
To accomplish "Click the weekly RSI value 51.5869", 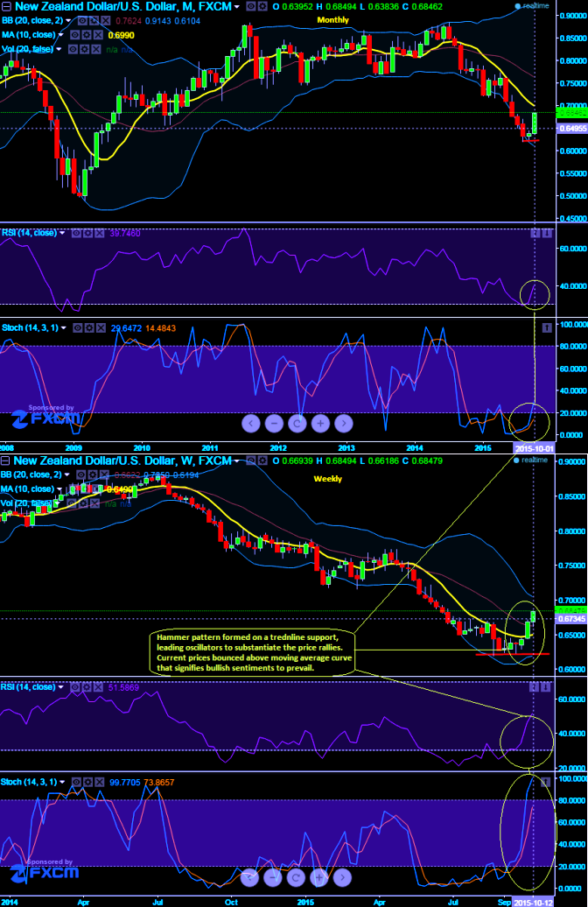I will tap(125, 687).
